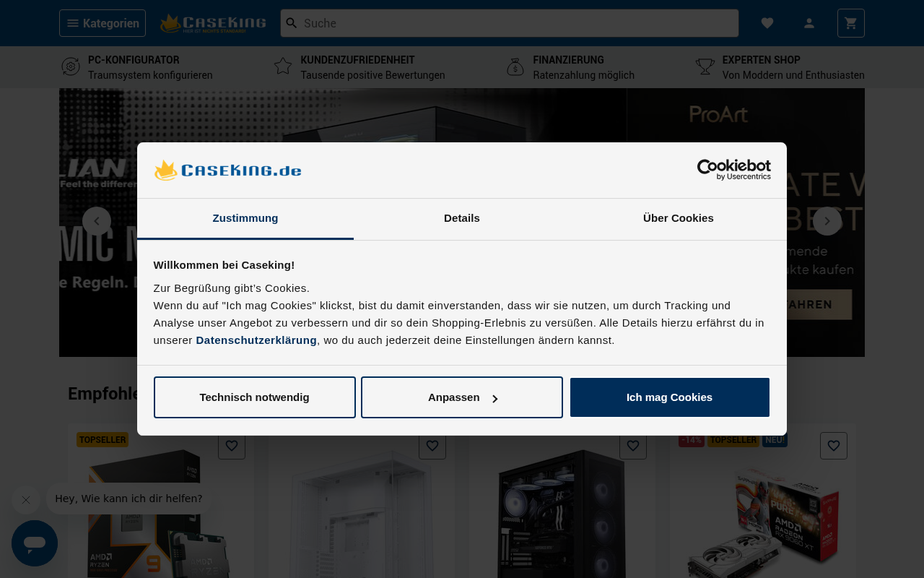Show next banner slide
Viewport: 924px width, 578px height.
(x=827, y=221)
